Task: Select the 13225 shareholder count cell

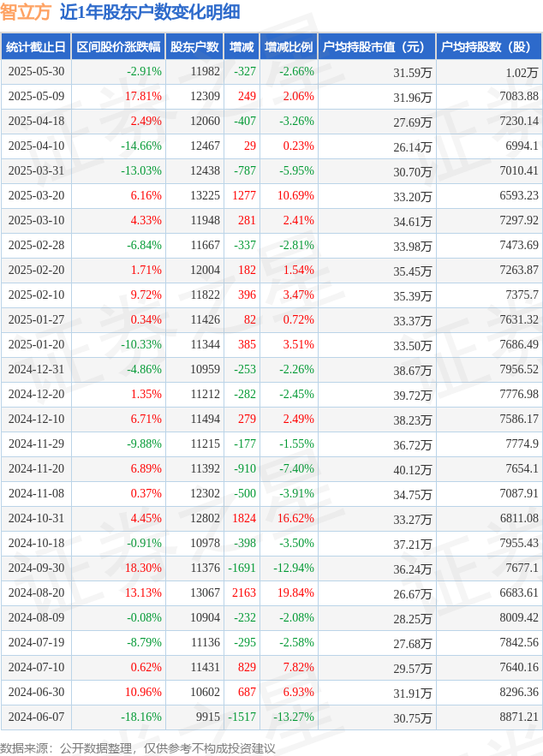Action: 205,196
